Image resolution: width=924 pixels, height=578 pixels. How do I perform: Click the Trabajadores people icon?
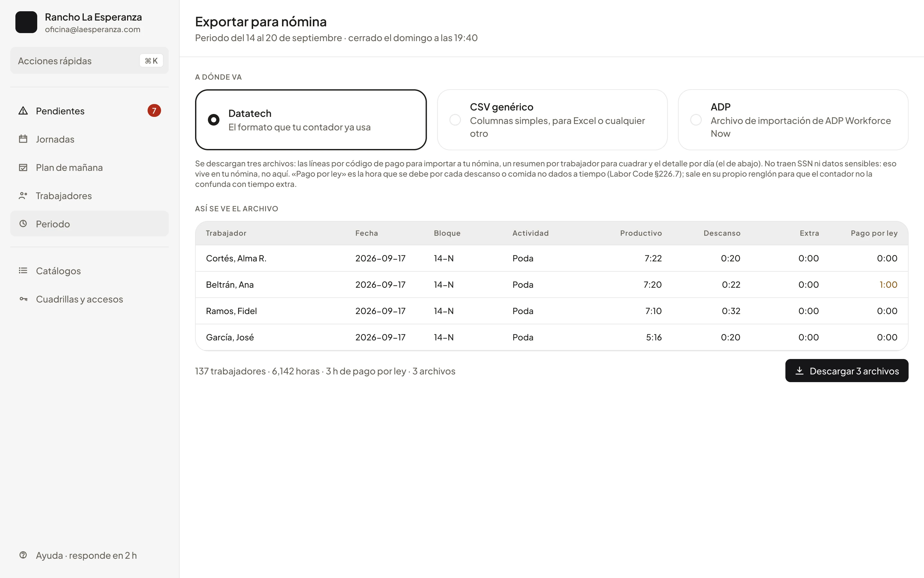(x=23, y=196)
